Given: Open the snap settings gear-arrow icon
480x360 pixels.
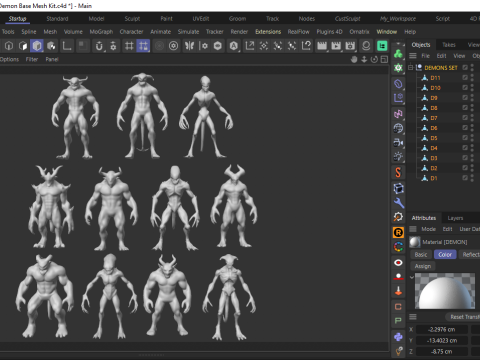Looking at the screenshot, I should (113, 46).
